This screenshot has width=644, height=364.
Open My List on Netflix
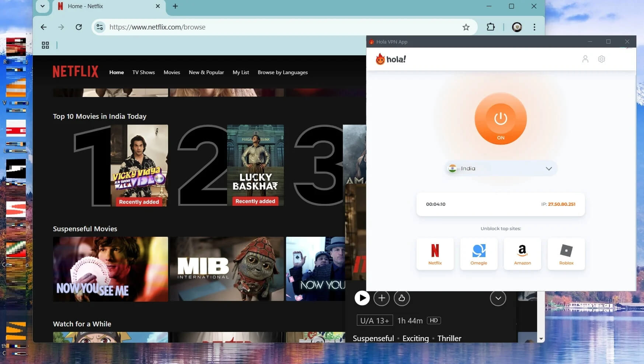tap(241, 72)
